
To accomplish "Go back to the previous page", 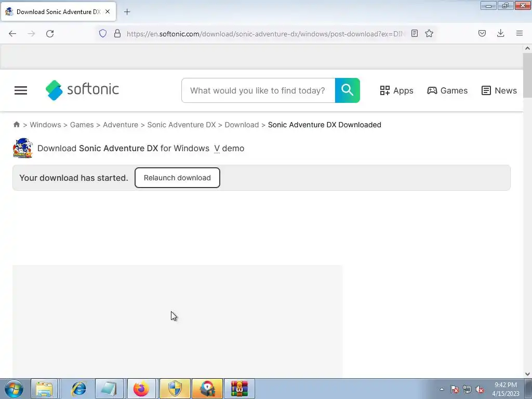I will pyautogui.click(x=12, y=34).
